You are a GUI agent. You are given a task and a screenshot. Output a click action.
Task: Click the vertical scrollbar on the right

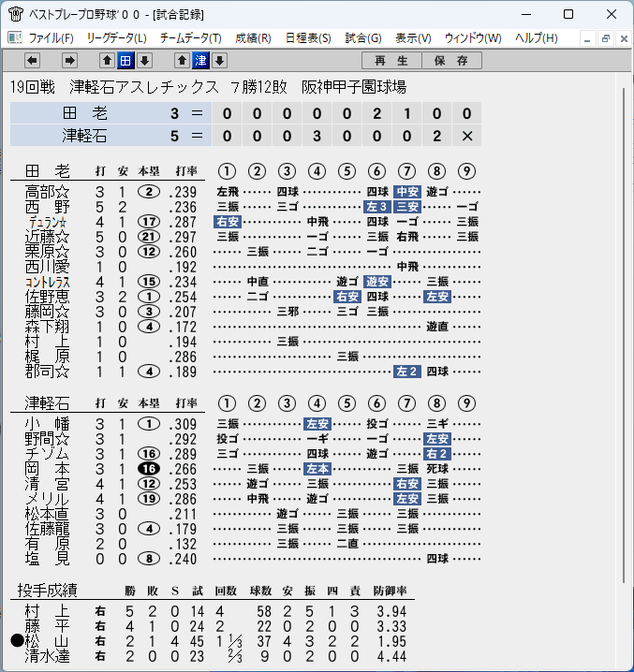[x=624, y=335]
